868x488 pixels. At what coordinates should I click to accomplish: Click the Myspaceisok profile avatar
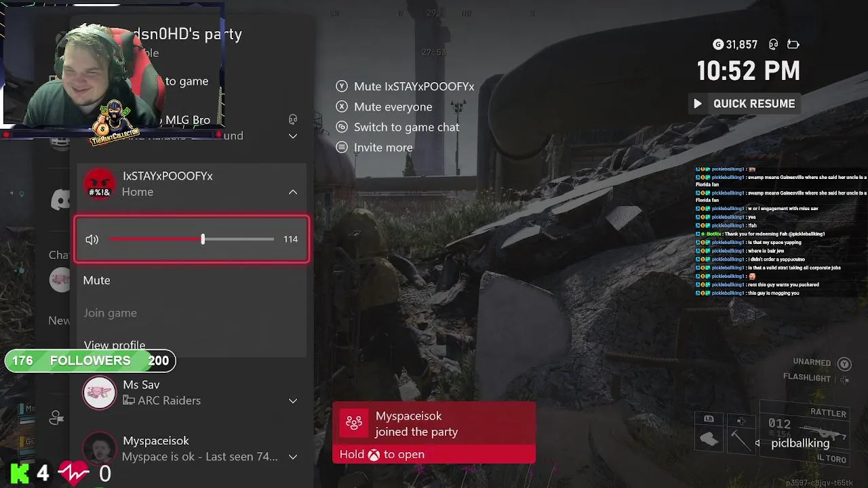(x=99, y=448)
